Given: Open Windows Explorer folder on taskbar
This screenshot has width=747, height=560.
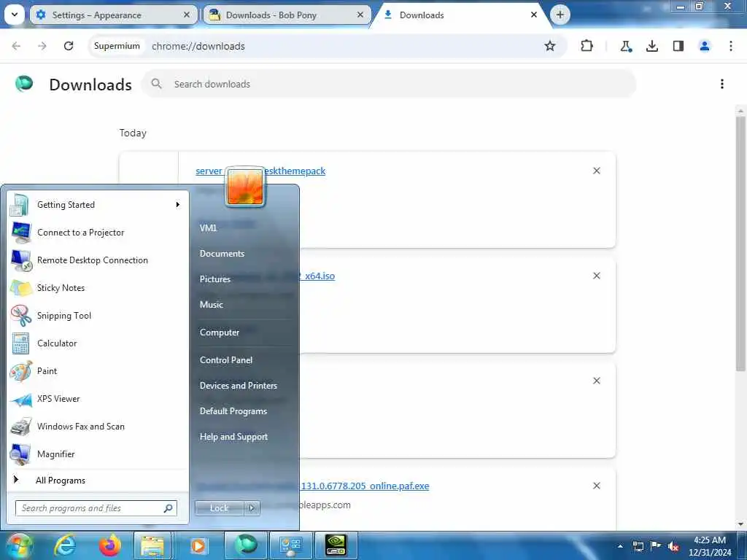Looking at the screenshot, I should 152,545.
